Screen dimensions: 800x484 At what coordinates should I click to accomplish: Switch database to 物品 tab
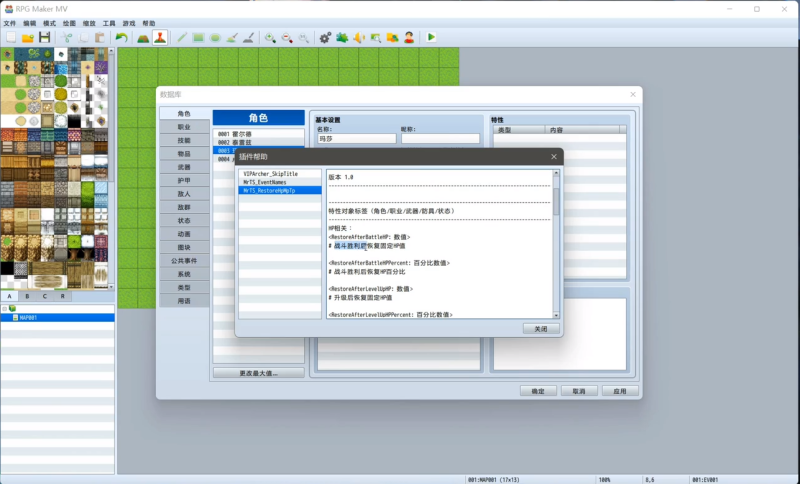click(184, 154)
